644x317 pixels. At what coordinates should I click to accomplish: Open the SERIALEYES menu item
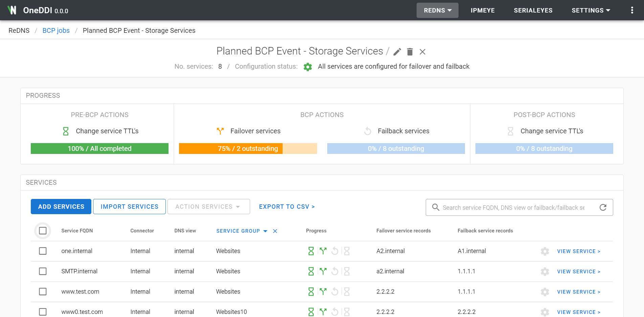point(533,10)
